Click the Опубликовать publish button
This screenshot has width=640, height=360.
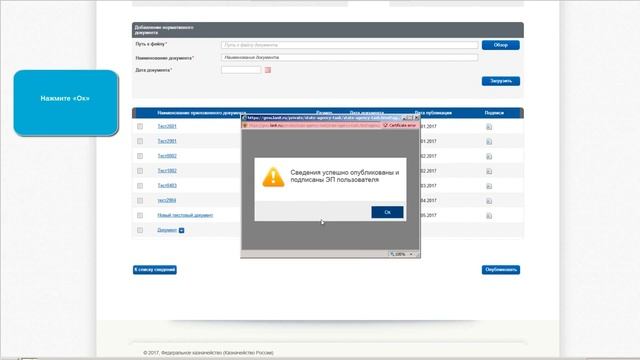coord(500,270)
